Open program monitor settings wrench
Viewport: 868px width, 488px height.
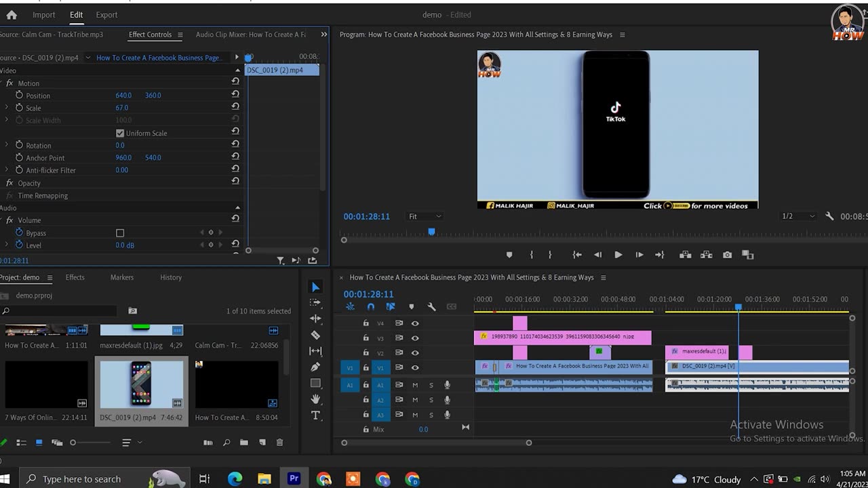[829, 216]
